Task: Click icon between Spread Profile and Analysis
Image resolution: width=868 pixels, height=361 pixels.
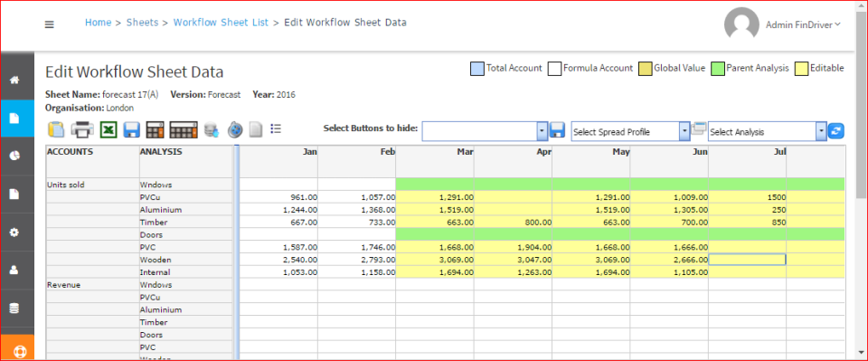Action: click(x=699, y=128)
